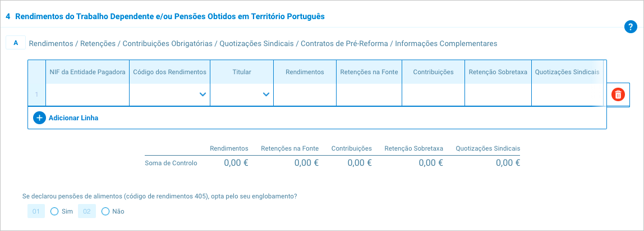
Task: Click the blue help question mark icon
Action: 629,27
